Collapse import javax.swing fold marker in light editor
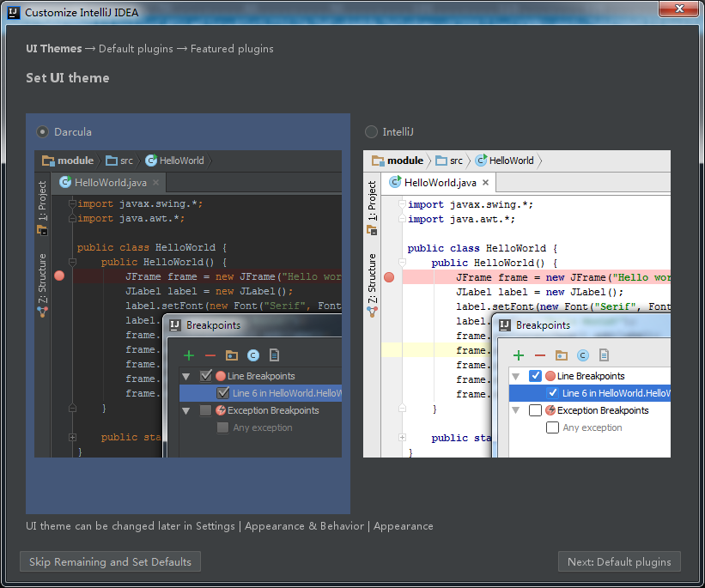705x588 pixels. 403,204
